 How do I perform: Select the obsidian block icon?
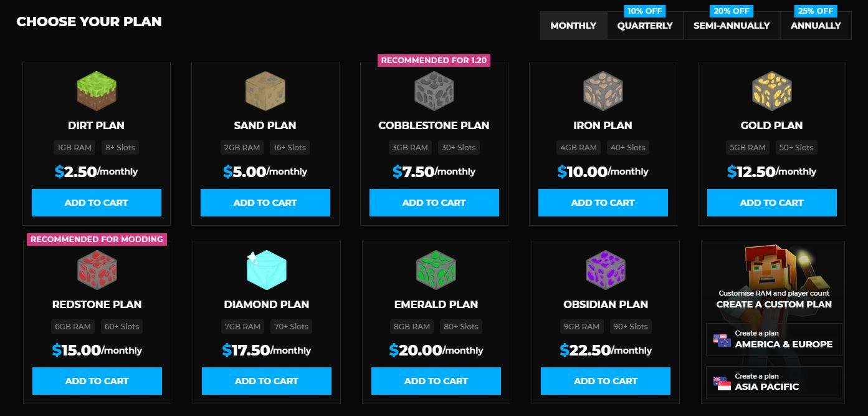pos(604,269)
